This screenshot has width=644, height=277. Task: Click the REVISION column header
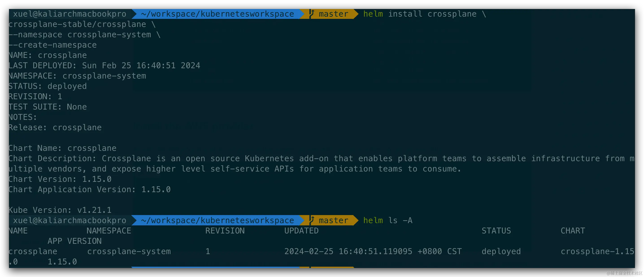pos(225,231)
